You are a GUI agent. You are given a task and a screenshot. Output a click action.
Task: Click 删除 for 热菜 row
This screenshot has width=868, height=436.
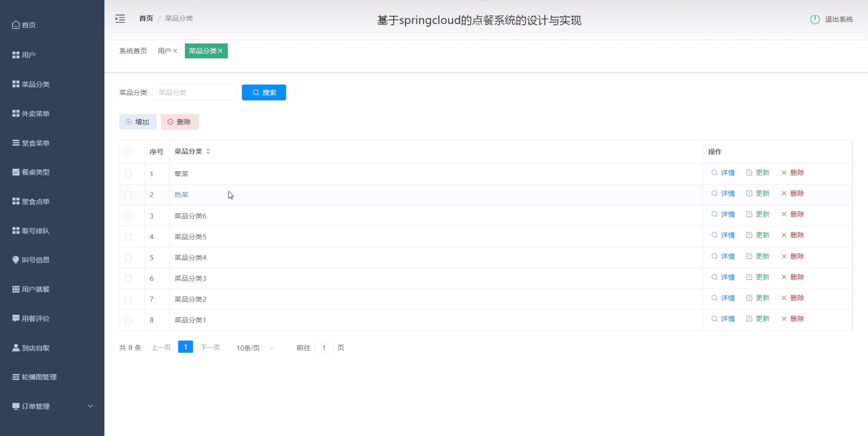coord(793,193)
